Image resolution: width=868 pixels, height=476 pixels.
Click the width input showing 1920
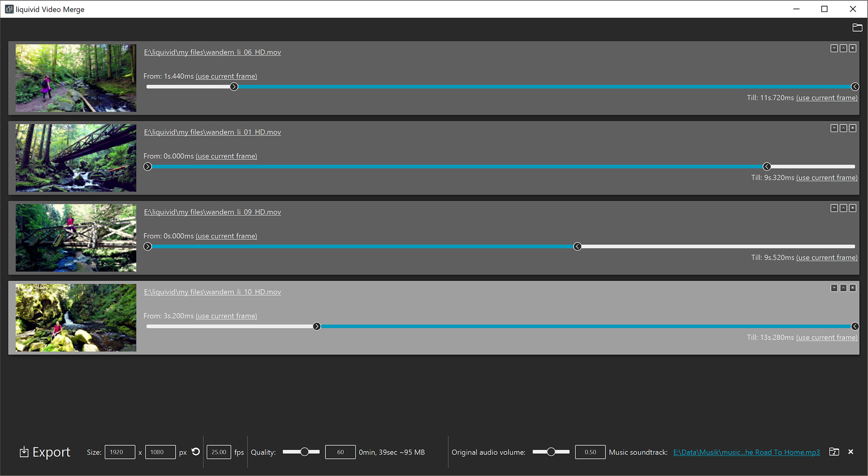click(120, 452)
